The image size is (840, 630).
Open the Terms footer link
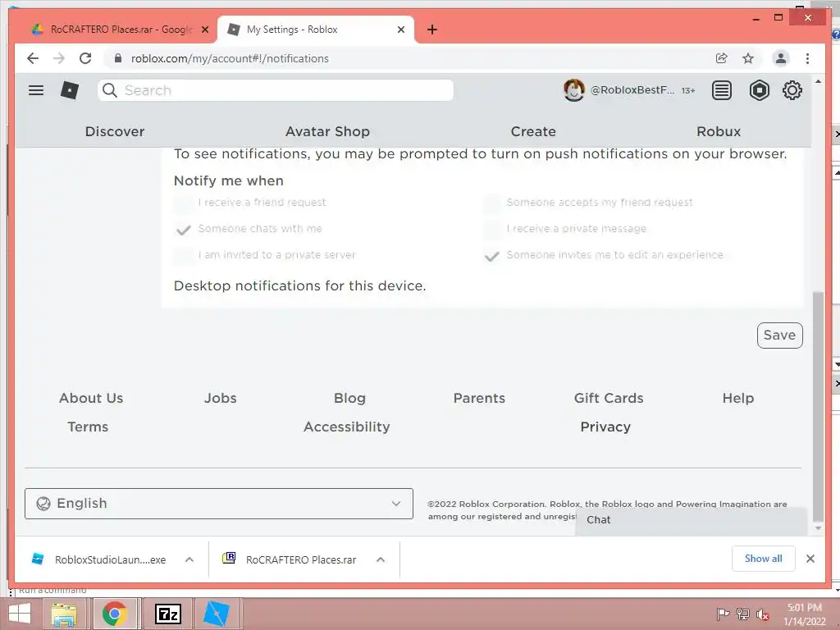coord(88,427)
